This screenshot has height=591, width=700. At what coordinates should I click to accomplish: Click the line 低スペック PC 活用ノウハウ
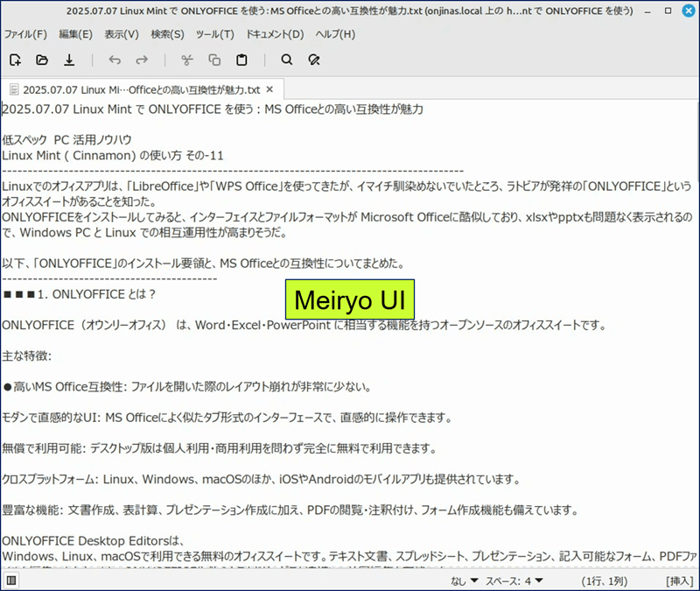coord(67,140)
